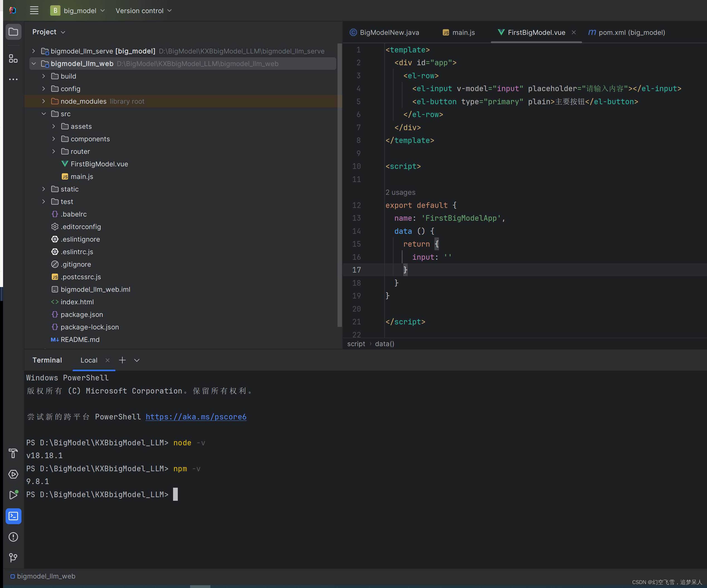Open the Project tool window folder icon
The image size is (707, 588).
point(13,32)
